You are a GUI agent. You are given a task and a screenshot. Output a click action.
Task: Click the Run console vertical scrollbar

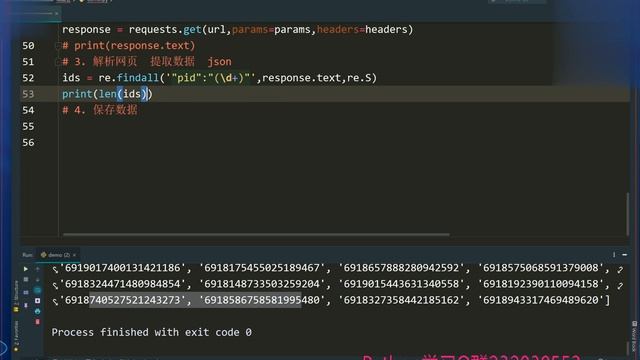tap(628, 348)
